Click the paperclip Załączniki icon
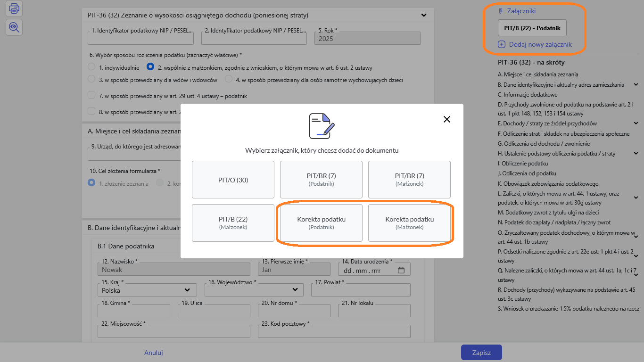The width and height of the screenshot is (644, 362). point(501,11)
